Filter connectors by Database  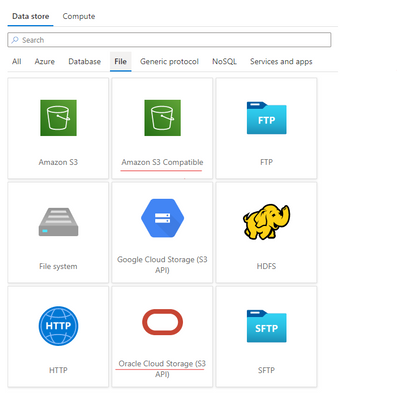point(85,62)
